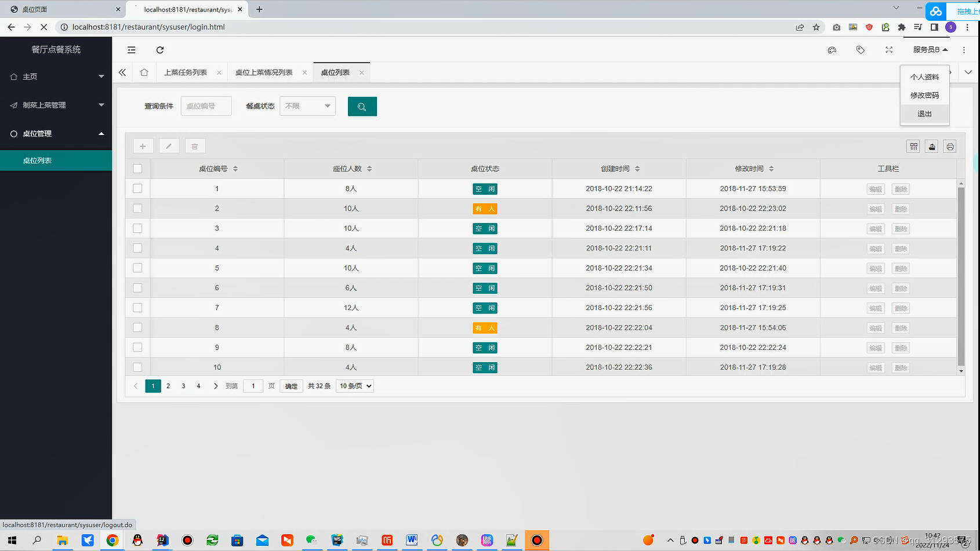Click 编辑 button for table 7
The image size is (980, 551).
[x=876, y=308]
